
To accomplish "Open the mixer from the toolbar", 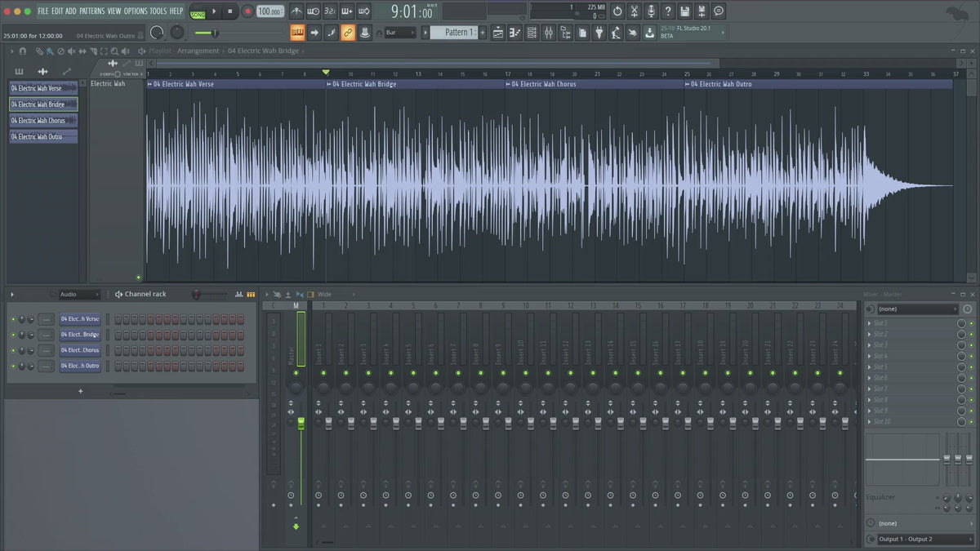I will click(549, 33).
